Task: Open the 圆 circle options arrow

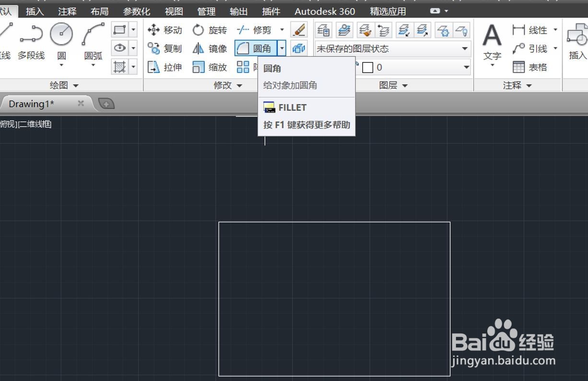Action: [x=62, y=65]
